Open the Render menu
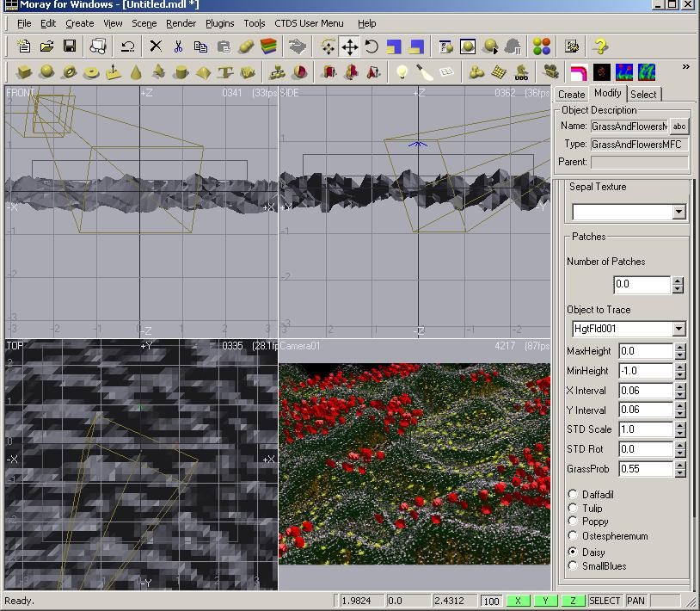Viewport: 700px width, 611px height. 181,23
